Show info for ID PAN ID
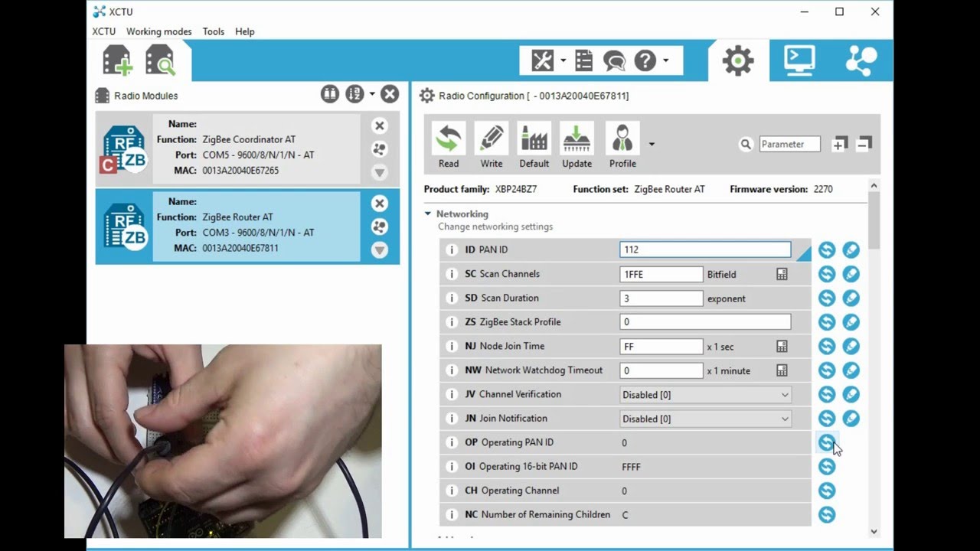Viewport: 980px width, 551px height. pos(452,249)
